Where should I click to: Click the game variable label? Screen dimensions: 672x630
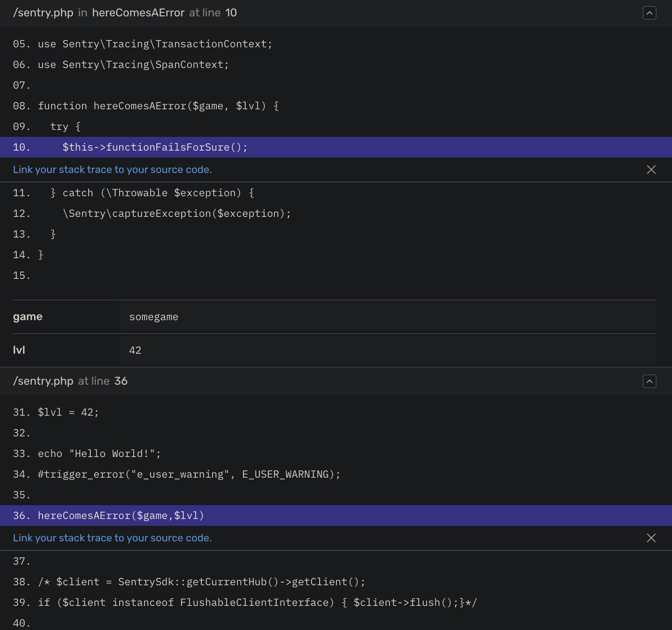click(x=28, y=317)
